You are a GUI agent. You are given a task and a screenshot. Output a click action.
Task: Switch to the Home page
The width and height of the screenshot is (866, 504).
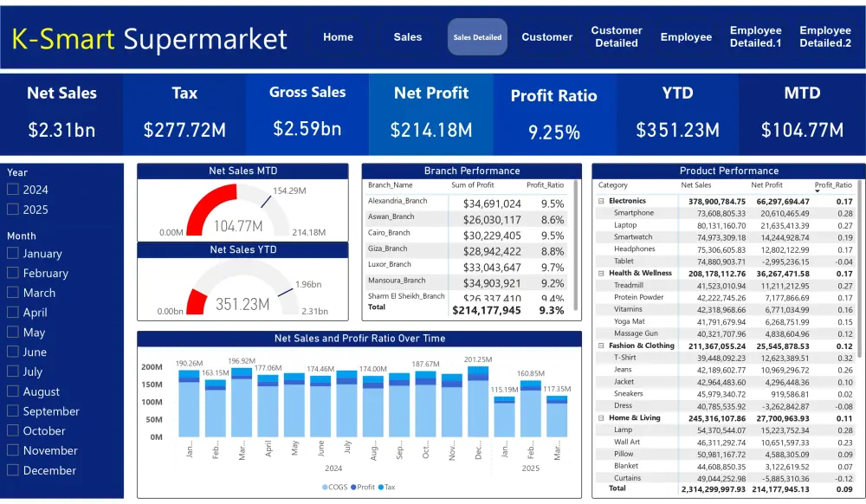(338, 37)
